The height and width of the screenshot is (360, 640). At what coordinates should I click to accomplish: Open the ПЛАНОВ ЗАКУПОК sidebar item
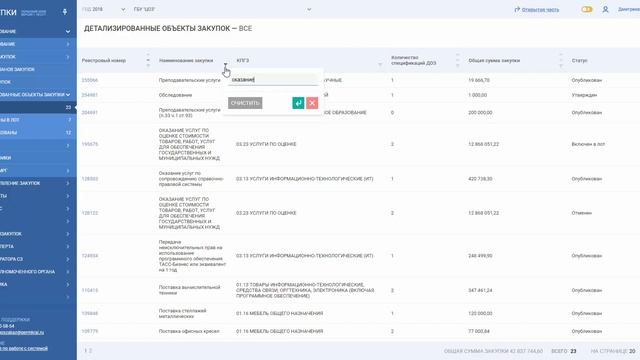coord(38,69)
